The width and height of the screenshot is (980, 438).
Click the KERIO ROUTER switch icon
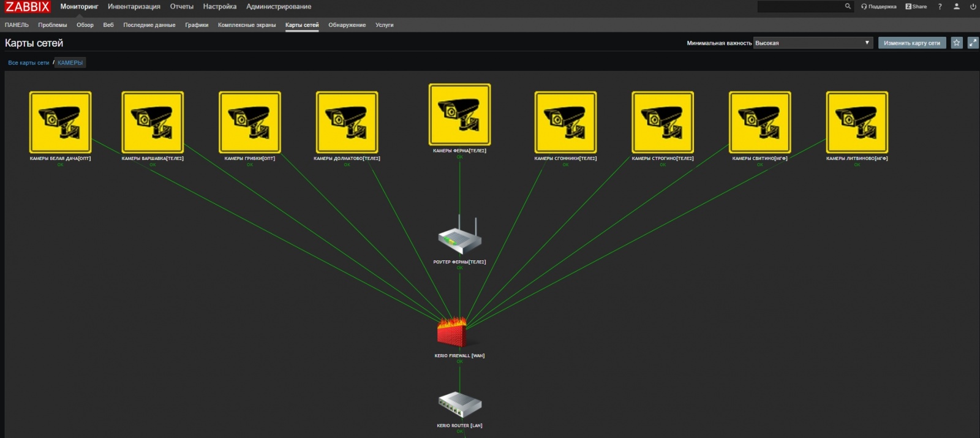(x=460, y=405)
